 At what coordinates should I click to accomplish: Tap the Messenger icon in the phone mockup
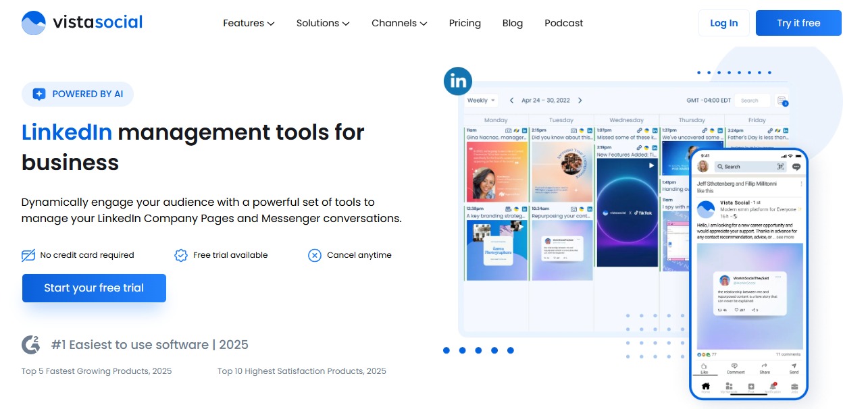point(797,165)
